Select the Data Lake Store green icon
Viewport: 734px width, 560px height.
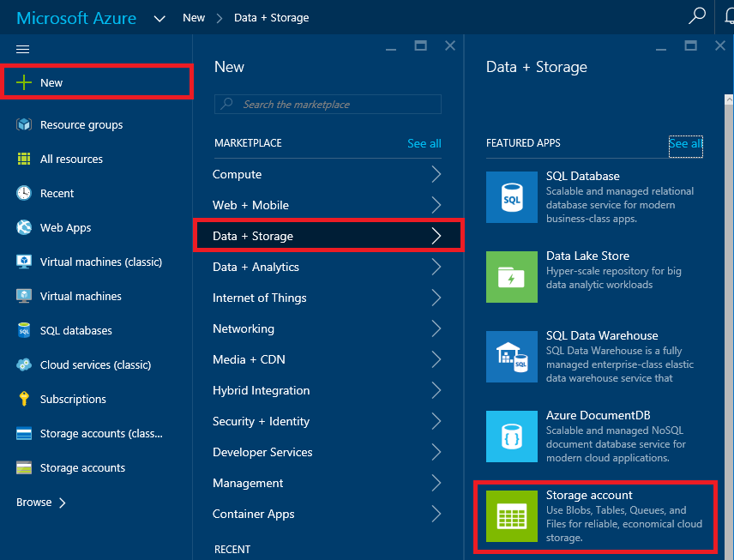[x=511, y=276]
